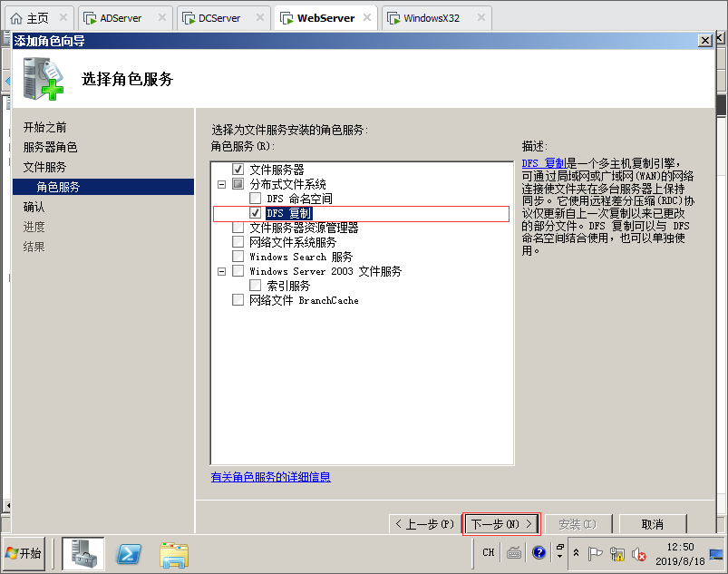This screenshot has height=574, width=728.
Task: Go to 服务器角色 wizard step
Action: point(50,147)
